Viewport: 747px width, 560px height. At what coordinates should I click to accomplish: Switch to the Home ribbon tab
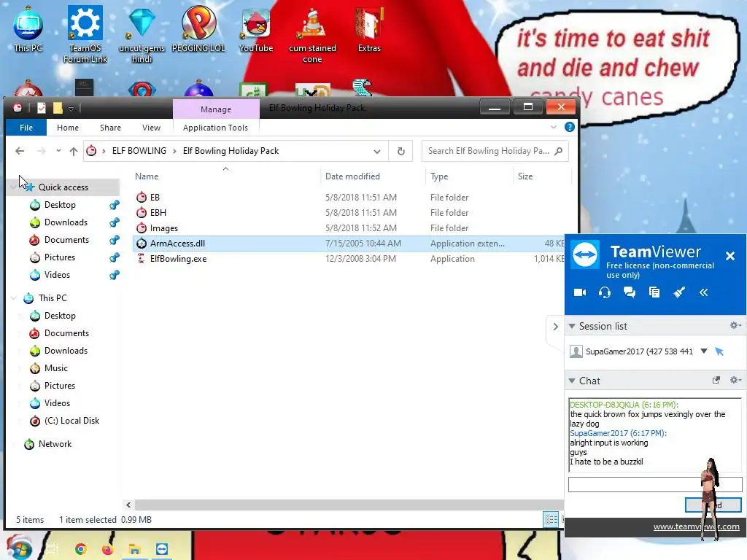click(x=68, y=128)
